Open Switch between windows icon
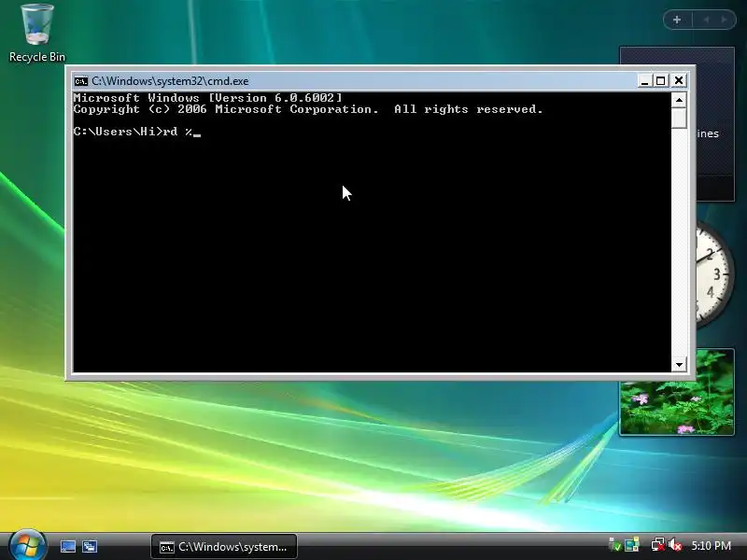The width and height of the screenshot is (747, 560). [90, 546]
